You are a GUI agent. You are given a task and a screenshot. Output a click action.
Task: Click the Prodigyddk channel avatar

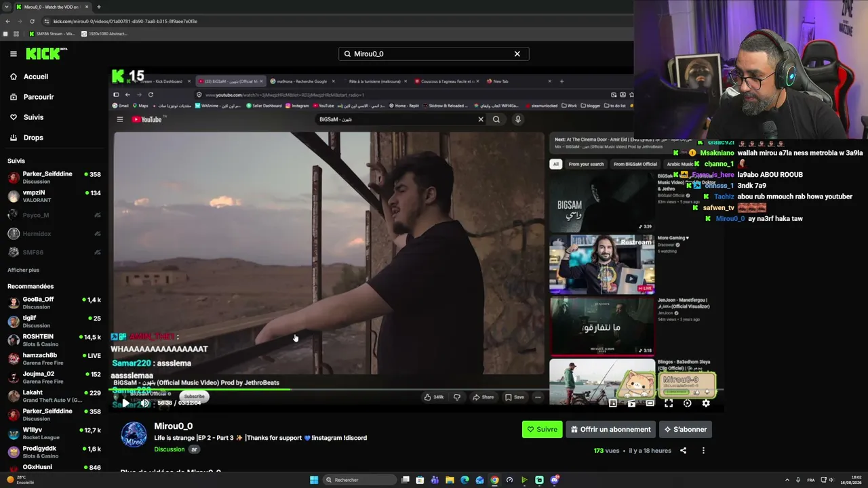pyautogui.click(x=14, y=452)
